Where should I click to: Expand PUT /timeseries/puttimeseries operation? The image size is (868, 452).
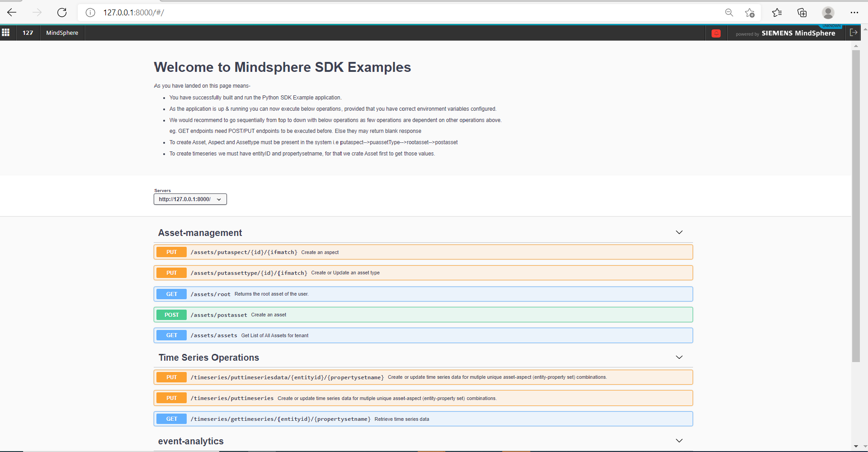point(423,398)
